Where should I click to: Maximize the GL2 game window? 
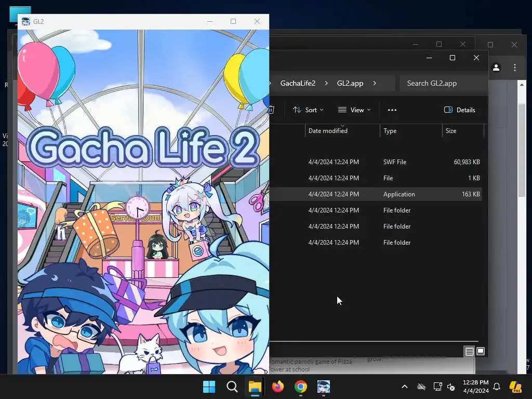pyautogui.click(x=233, y=21)
